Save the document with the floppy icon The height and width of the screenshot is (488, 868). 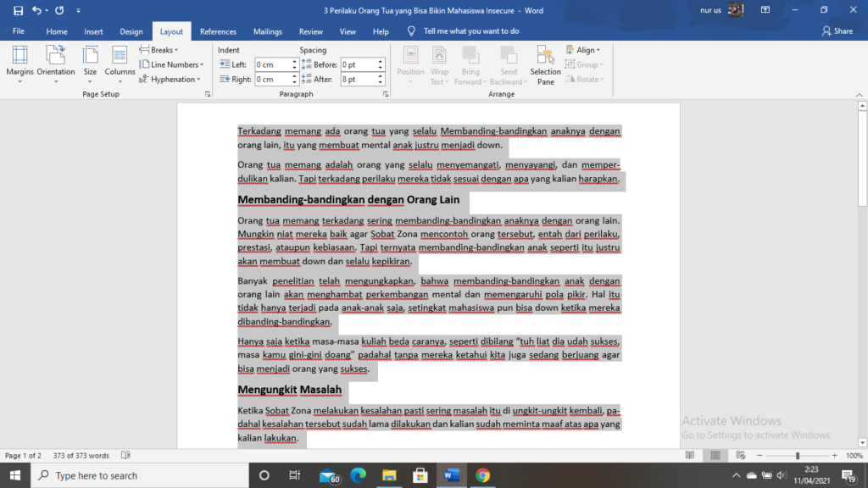click(x=18, y=10)
